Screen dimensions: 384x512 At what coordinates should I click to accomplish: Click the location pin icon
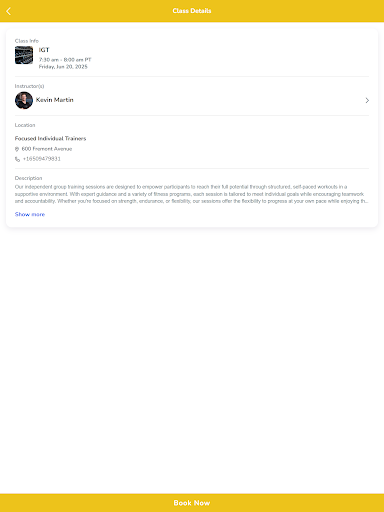click(17, 149)
